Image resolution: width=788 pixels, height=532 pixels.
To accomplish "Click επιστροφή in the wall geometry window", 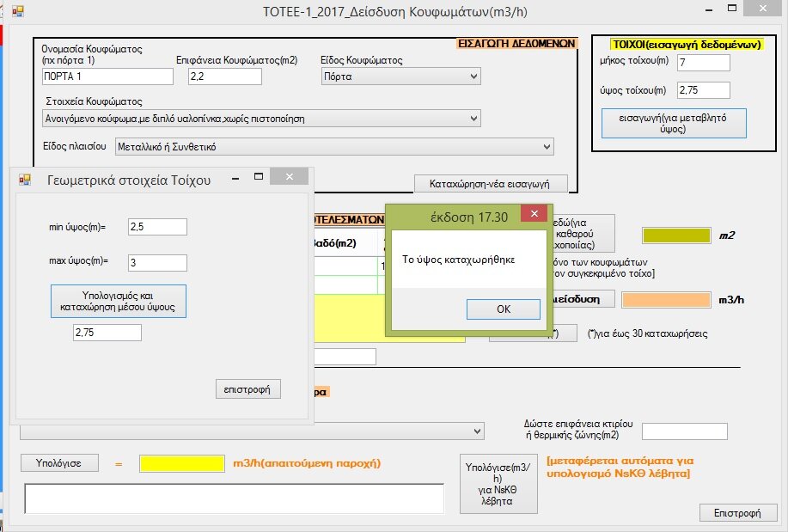I will point(247,389).
